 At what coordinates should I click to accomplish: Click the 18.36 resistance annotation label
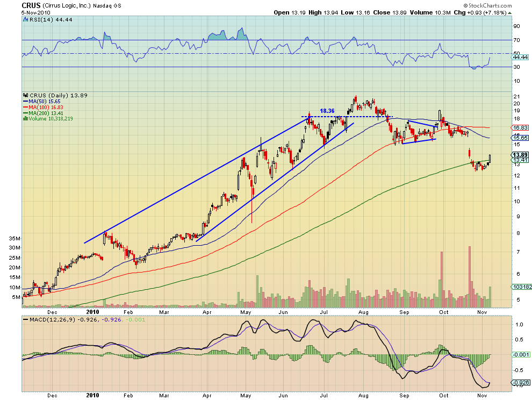pos(327,111)
